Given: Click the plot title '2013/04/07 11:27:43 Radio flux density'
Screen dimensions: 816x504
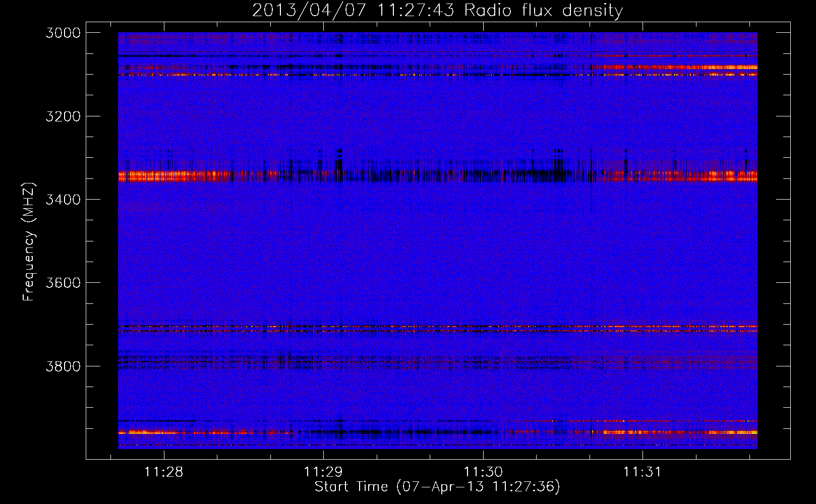Looking at the screenshot, I should click(437, 10).
